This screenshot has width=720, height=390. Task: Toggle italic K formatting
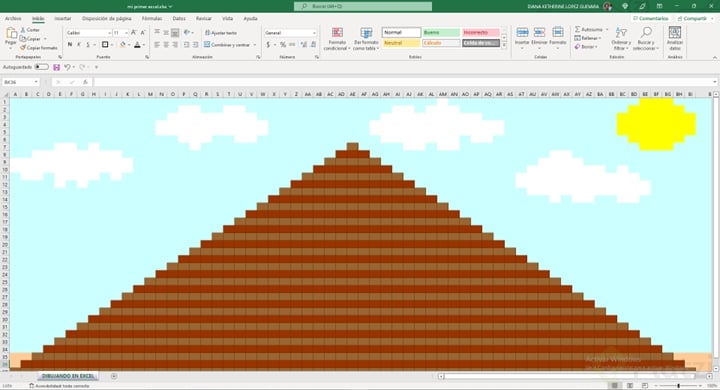point(79,45)
